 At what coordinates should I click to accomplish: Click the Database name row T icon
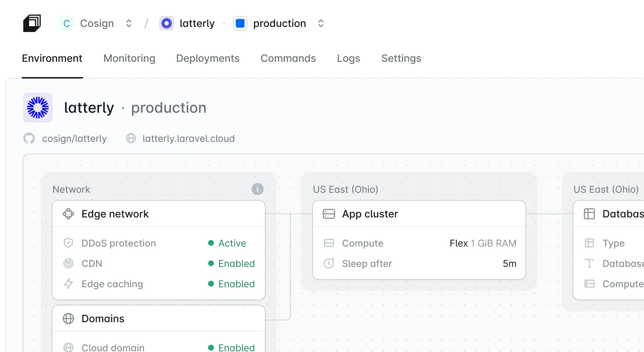tap(589, 263)
